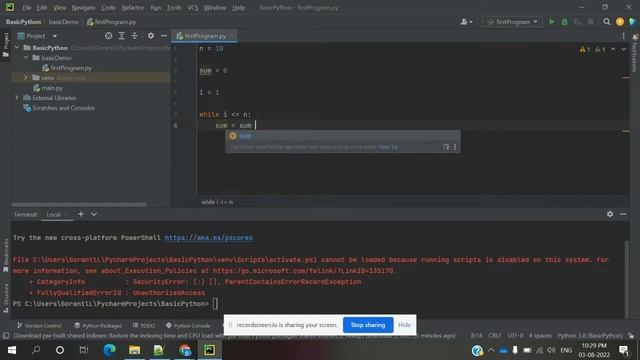
Task: Click PyCharm icon in taskbar
Action: [x=209, y=350]
